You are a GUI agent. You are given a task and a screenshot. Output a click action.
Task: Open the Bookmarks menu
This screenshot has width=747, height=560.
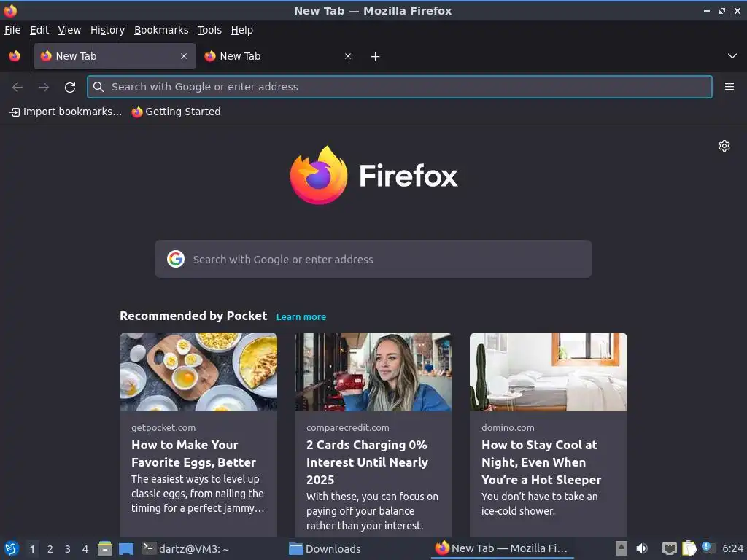tap(161, 30)
